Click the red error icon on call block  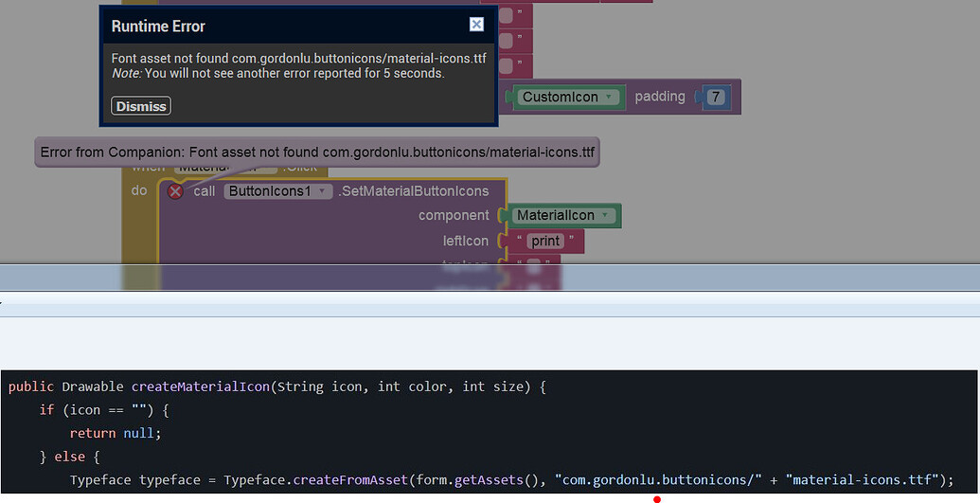(x=175, y=191)
